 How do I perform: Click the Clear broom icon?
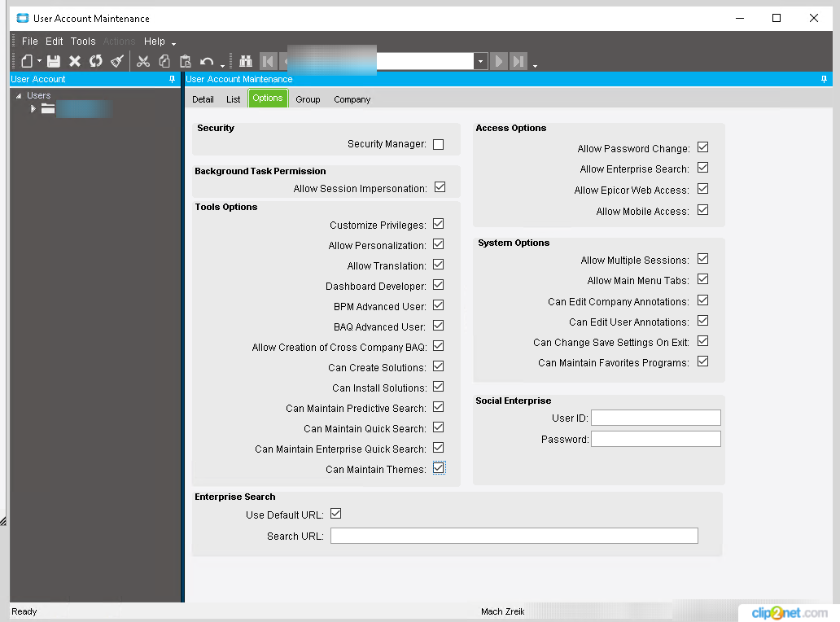click(x=117, y=61)
